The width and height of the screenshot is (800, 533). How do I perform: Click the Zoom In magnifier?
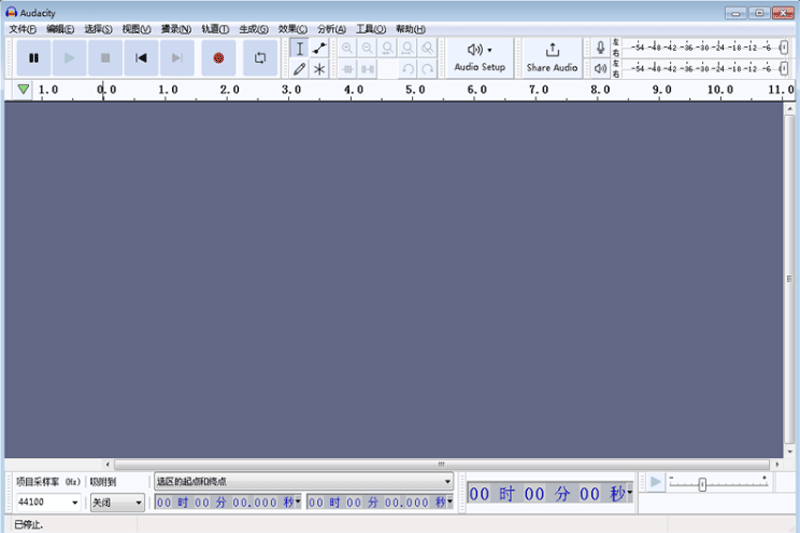[x=347, y=48]
